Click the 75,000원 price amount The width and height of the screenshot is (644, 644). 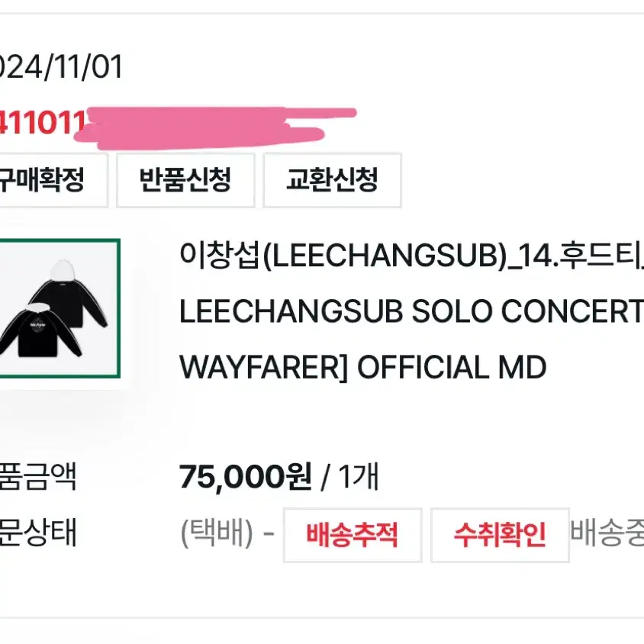tap(245, 477)
